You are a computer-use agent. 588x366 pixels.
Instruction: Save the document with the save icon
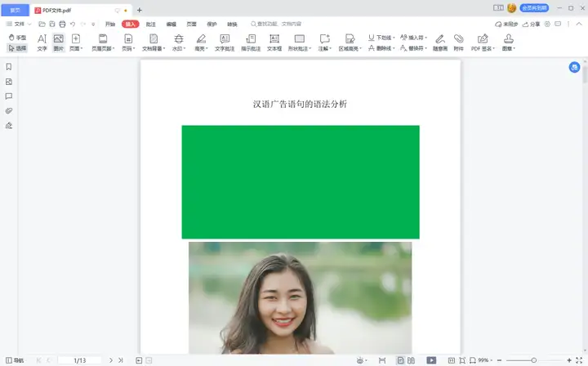52,24
